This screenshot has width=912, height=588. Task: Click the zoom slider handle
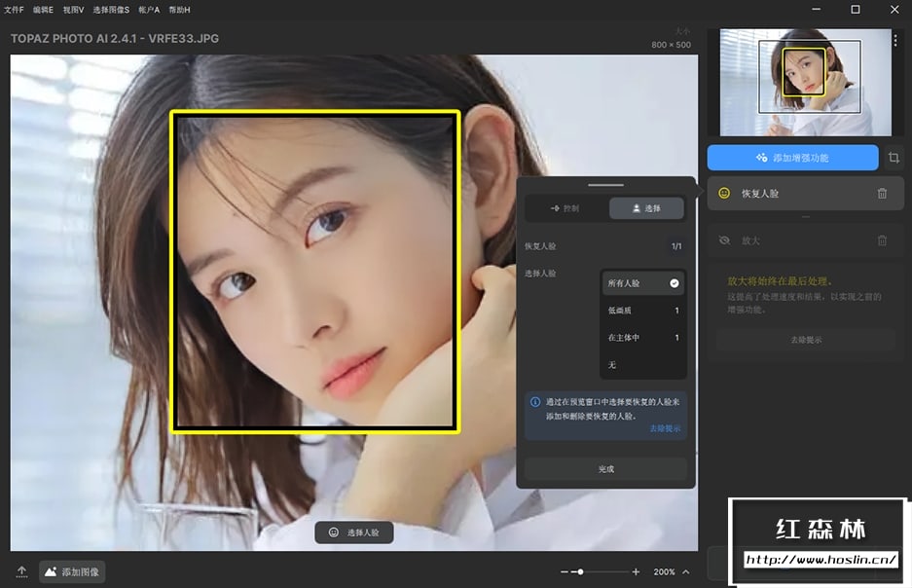tap(579, 572)
